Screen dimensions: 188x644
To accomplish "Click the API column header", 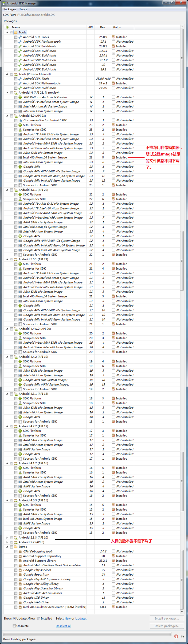I will click(91, 27).
